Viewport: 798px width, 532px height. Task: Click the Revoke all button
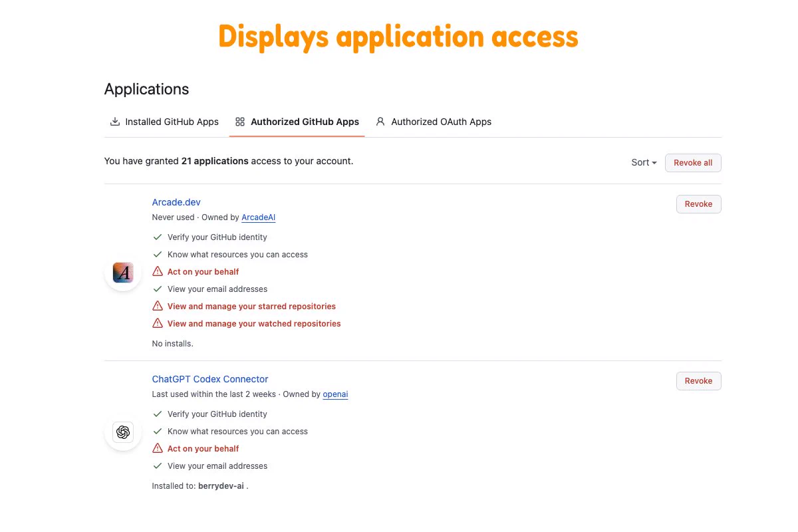coord(693,163)
